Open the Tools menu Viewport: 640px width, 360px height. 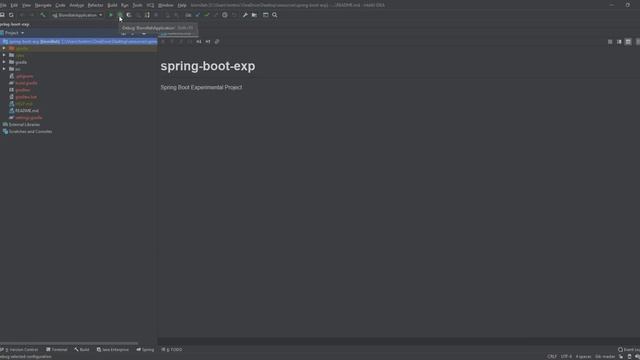click(x=138, y=5)
